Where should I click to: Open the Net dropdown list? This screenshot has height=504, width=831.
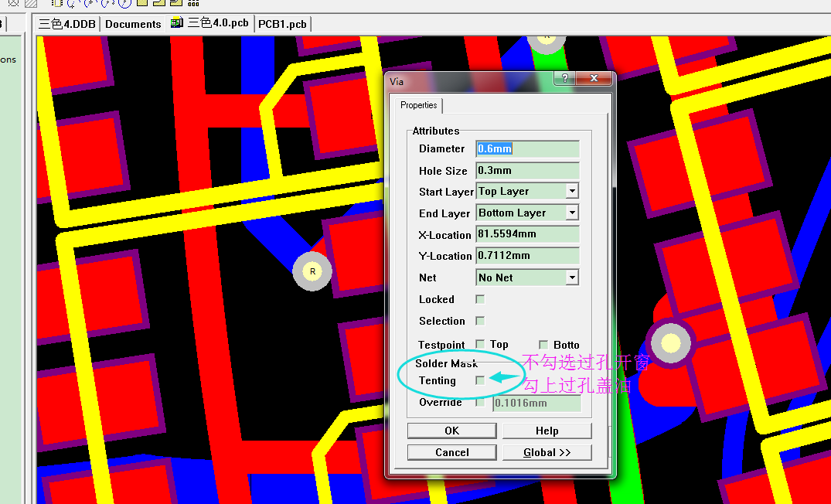click(x=571, y=278)
